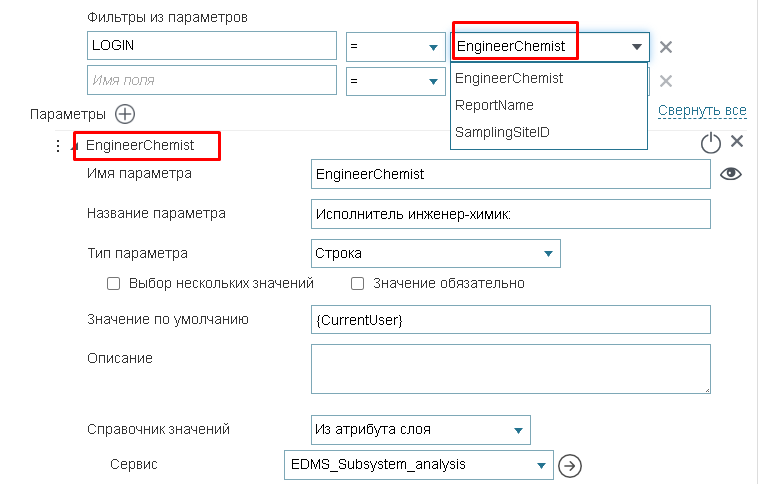Expand 'Справочник значений' dropdown
The image size is (759, 484).
tap(420, 430)
